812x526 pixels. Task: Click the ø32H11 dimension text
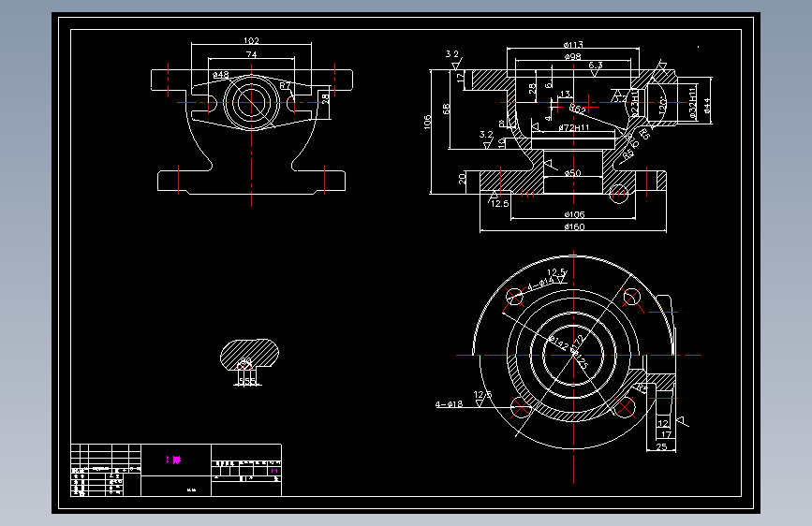(x=692, y=104)
